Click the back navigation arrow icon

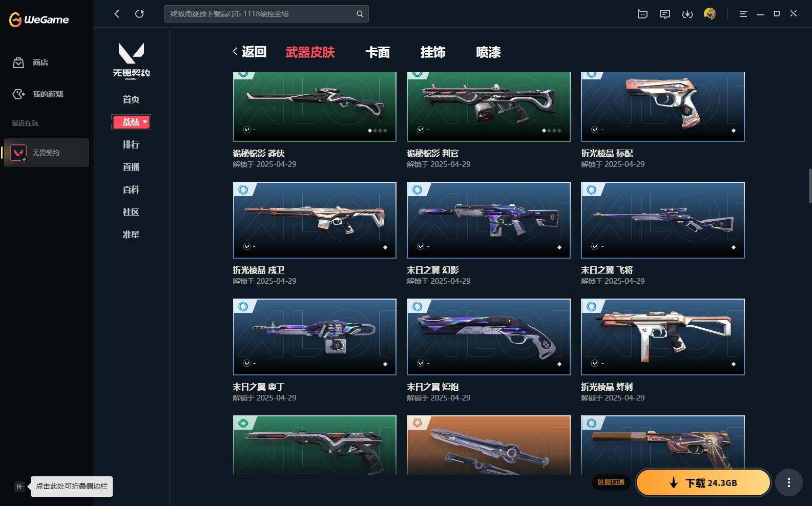click(x=117, y=14)
